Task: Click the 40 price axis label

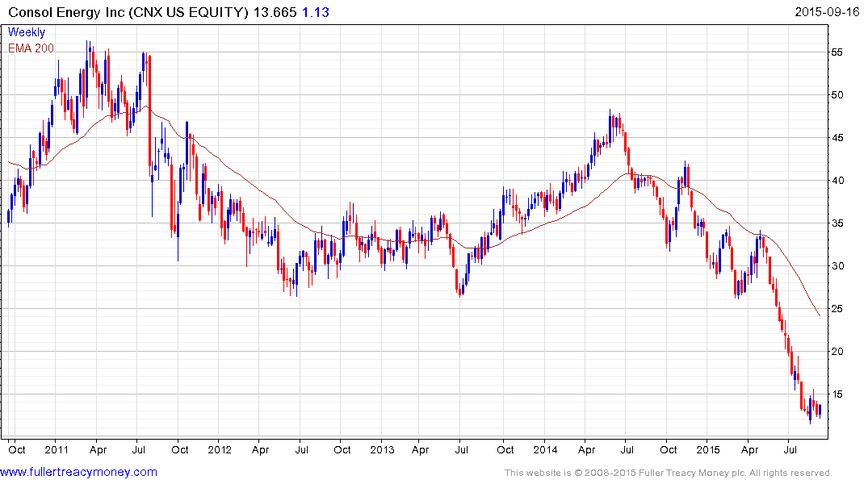Action: tap(837, 181)
